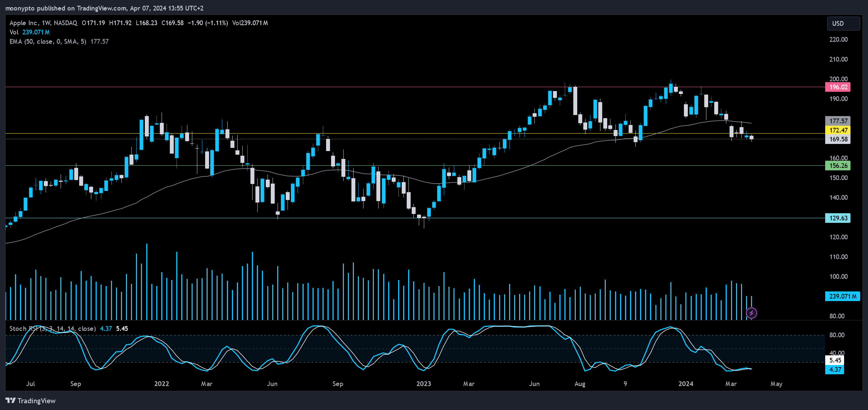
Task: Click the TradingView logo at bottom left
Action: click(31, 401)
